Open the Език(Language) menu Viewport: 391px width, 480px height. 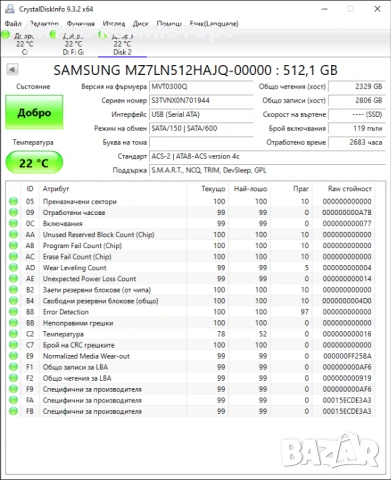pos(214,24)
